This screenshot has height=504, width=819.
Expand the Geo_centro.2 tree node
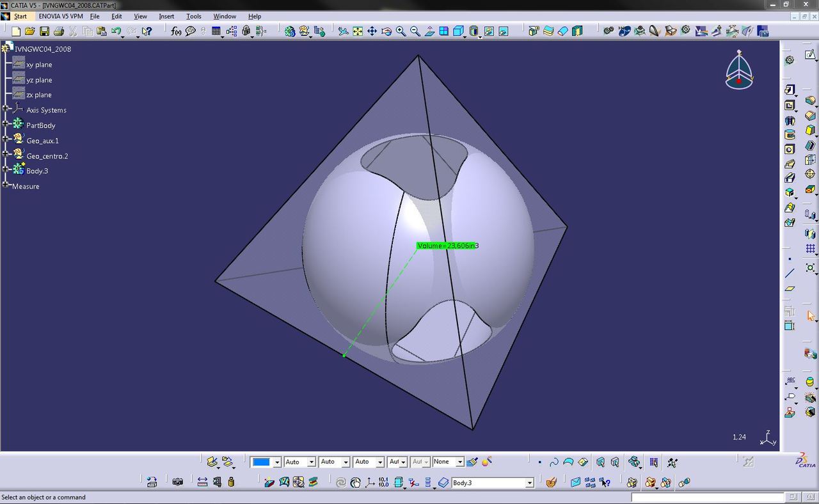5,154
